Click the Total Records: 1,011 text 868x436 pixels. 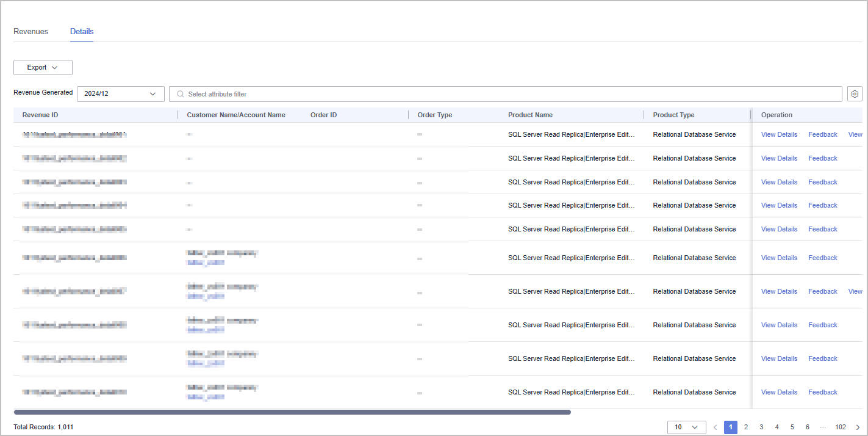pyautogui.click(x=43, y=427)
